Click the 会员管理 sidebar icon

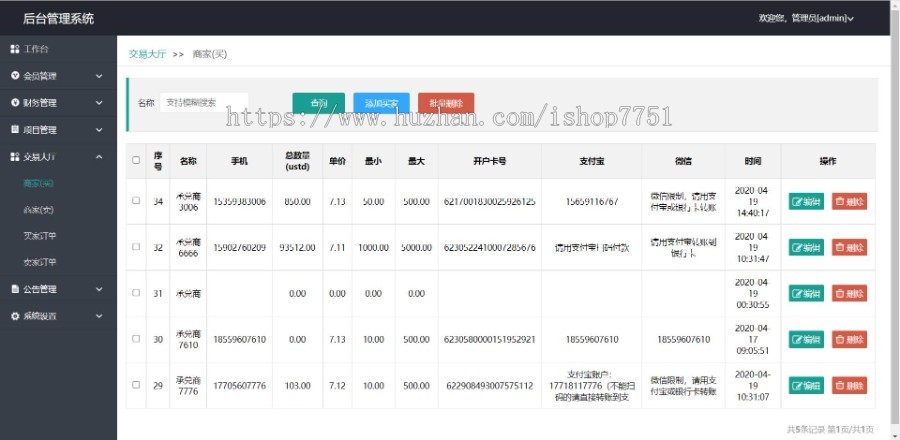(x=15, y=75)
